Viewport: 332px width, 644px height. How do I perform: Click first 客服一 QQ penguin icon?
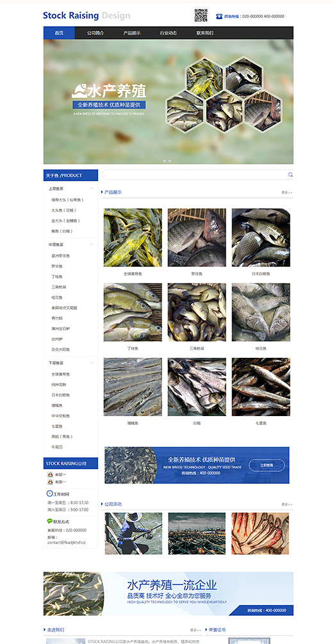click(x=50, y=474)
